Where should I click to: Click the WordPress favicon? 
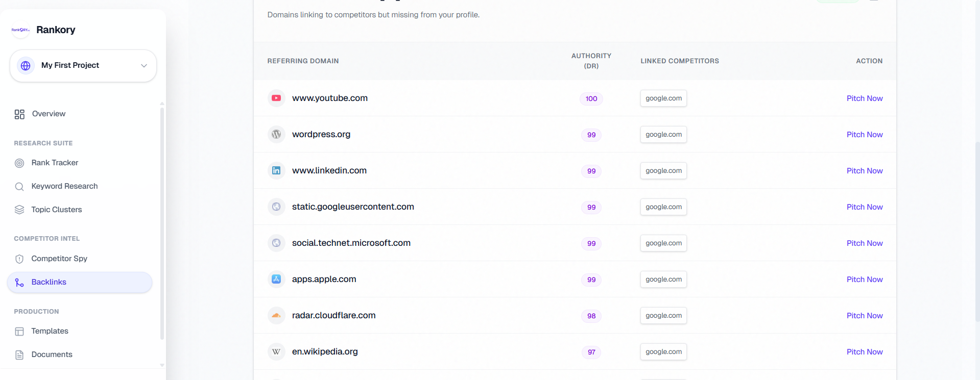(276, 134)
